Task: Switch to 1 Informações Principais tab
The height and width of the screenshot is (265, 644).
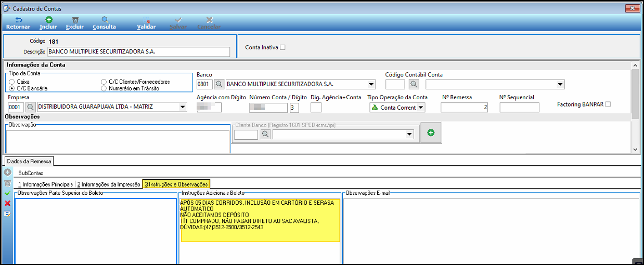Action: (x=45, y=184)
